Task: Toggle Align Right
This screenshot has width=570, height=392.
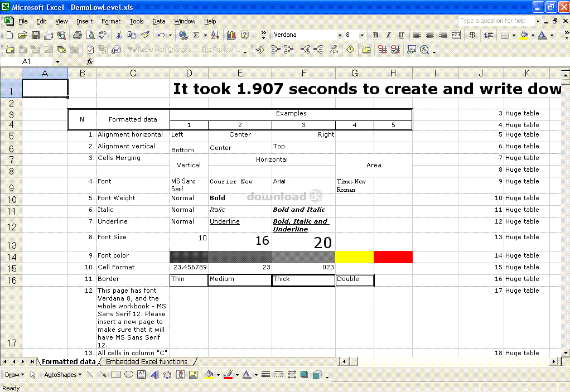Action: [443, 35]
